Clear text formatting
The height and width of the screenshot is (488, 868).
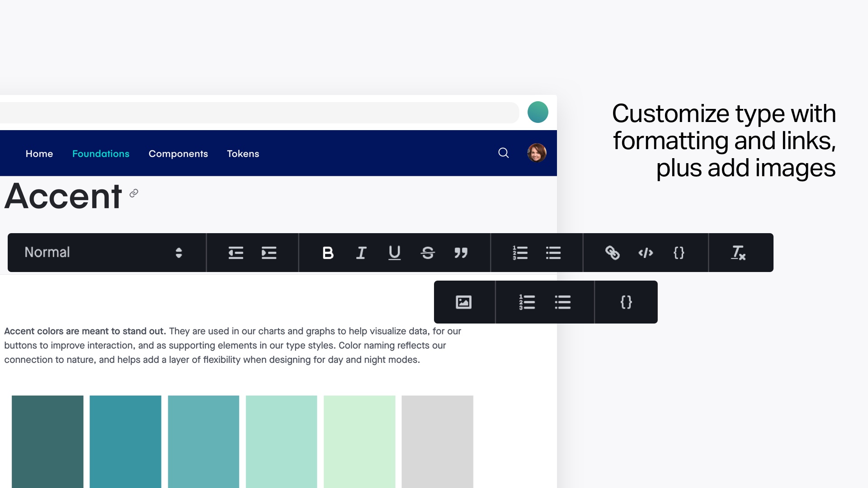tap(738, 253)
